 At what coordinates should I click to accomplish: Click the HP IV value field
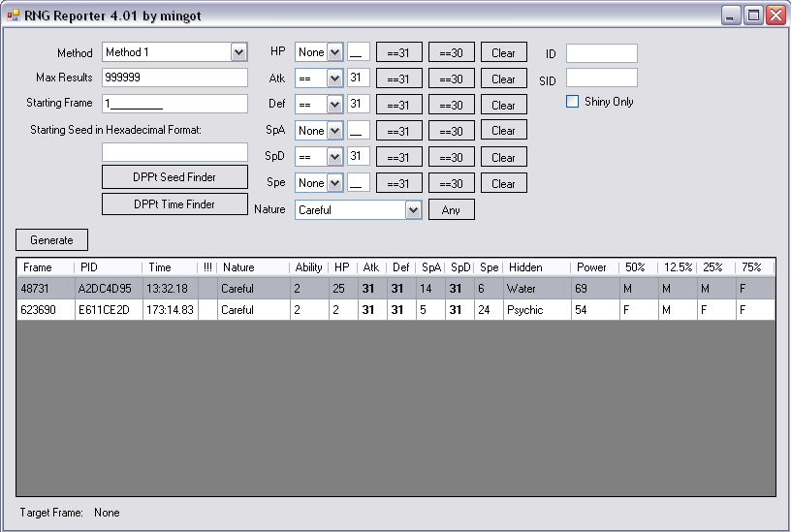pyautogui.click(x=358, y=52)
